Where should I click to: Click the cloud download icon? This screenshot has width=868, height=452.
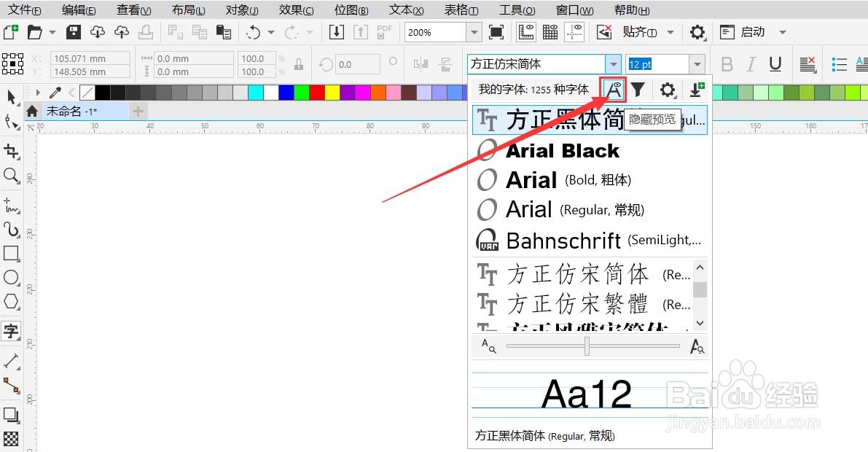(x=98, y=32)
